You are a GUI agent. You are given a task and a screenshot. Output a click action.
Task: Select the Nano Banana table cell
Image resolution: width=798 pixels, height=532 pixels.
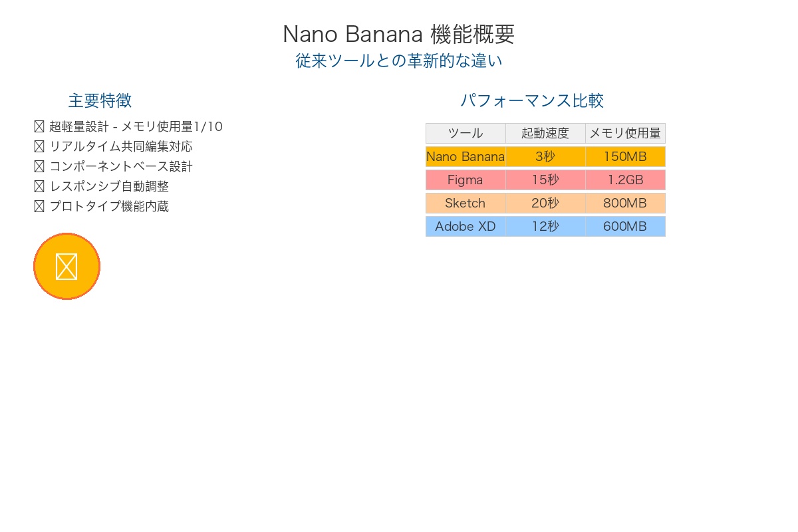point(465,156)
